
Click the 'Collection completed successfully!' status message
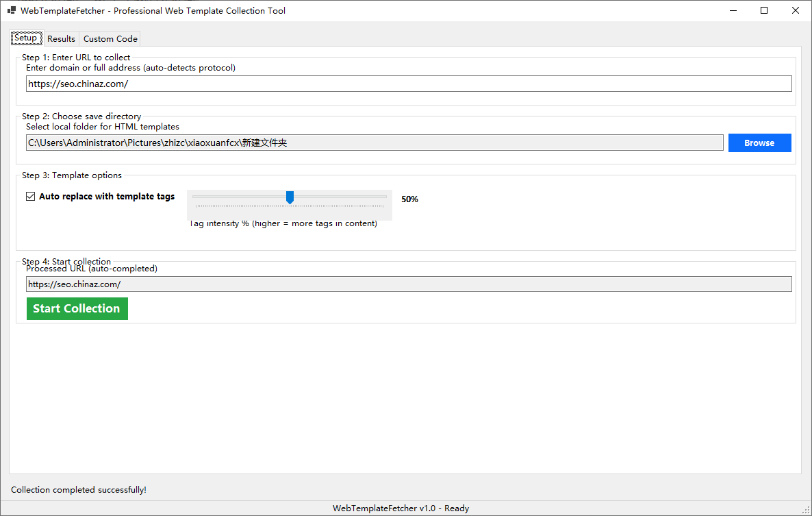click(79, 490)
